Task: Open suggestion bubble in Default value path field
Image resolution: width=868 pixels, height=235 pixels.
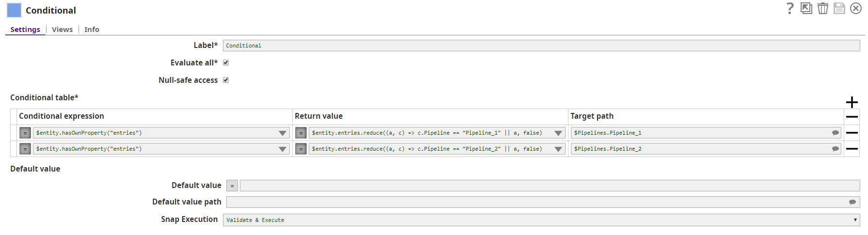Action: coord(852,202)
